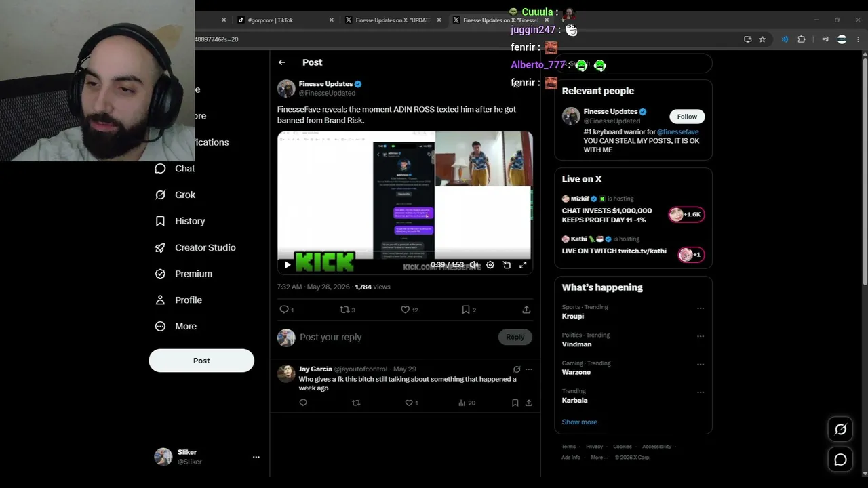Open Creator Studio from the sidebar

195,247
